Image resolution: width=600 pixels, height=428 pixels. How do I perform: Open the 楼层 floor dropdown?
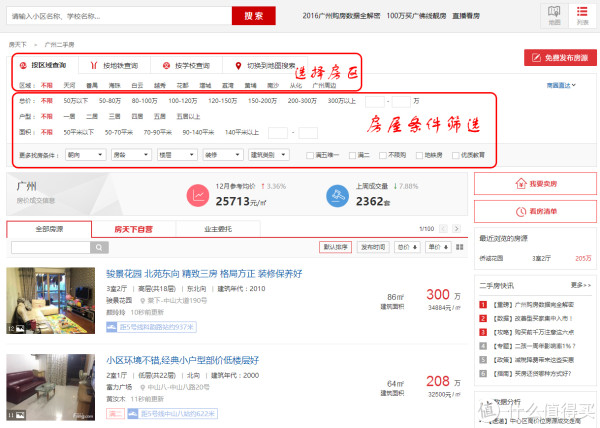(x=177, y=155)
